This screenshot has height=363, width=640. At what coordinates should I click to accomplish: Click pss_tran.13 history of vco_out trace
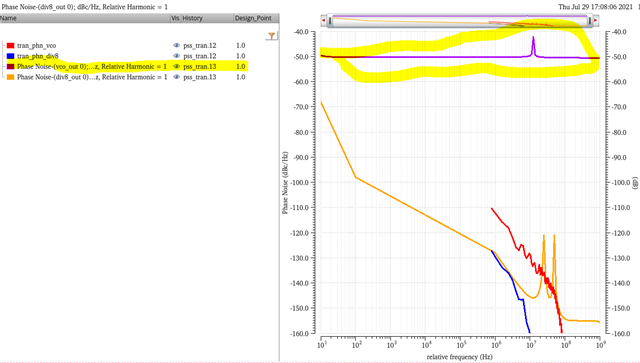point(200,67)
